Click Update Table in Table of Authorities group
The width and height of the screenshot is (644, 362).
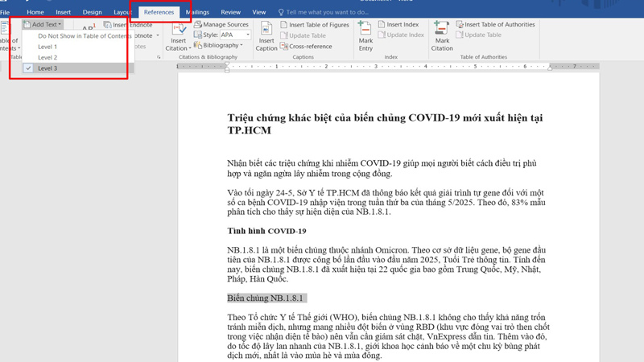tap(478, 35)
